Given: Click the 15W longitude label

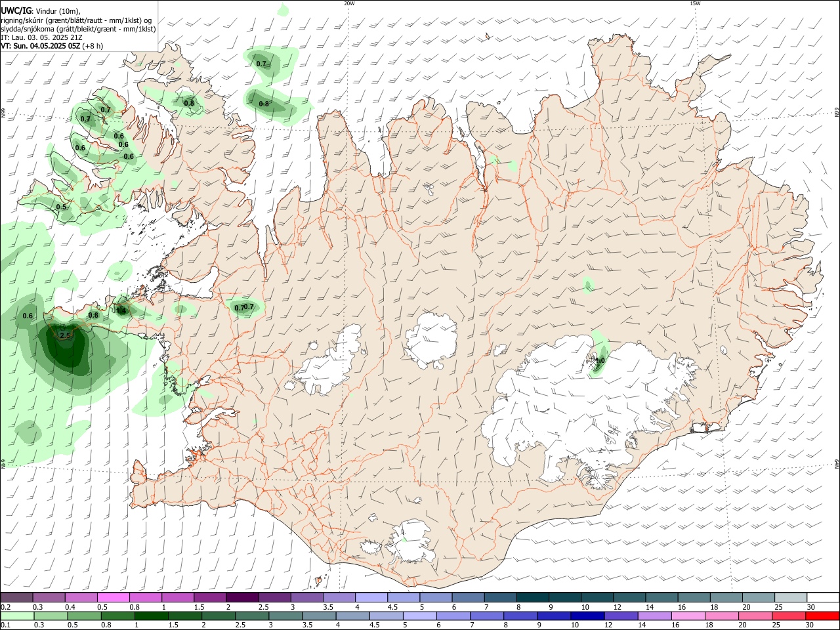Looking at the screenshot, I should click(x=695, y=3).
